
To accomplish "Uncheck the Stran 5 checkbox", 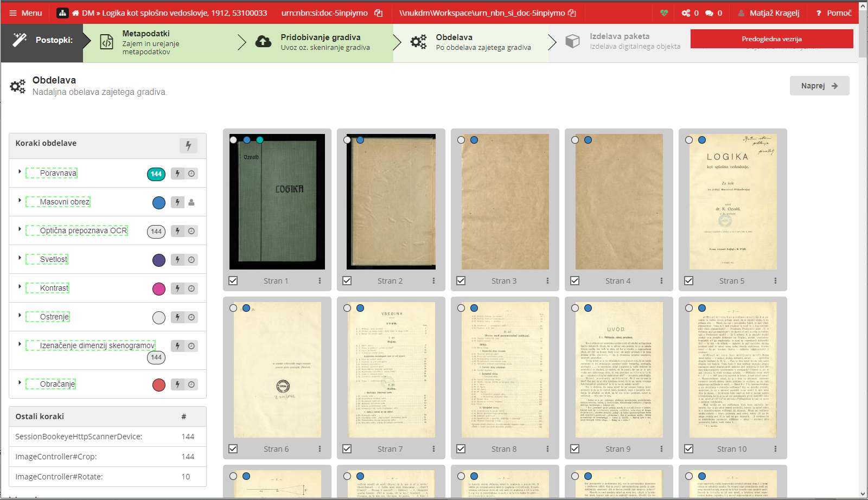I will [689, 281].
